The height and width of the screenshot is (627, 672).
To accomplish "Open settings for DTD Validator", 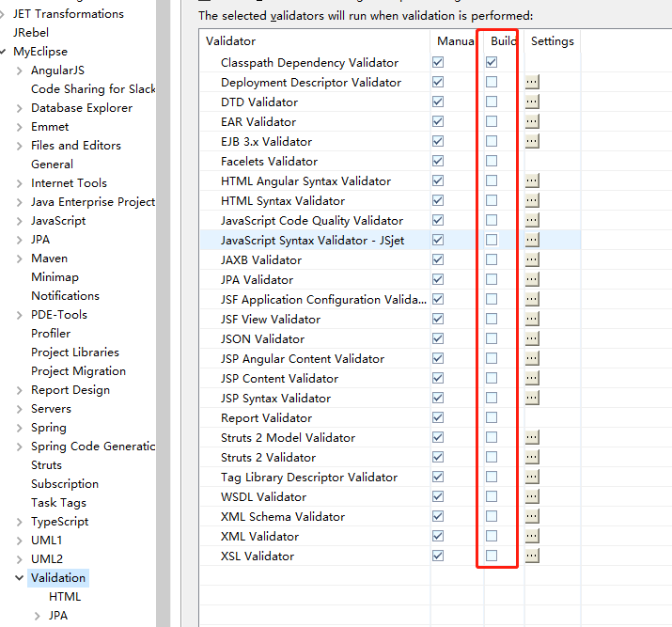I will point(532,102).
